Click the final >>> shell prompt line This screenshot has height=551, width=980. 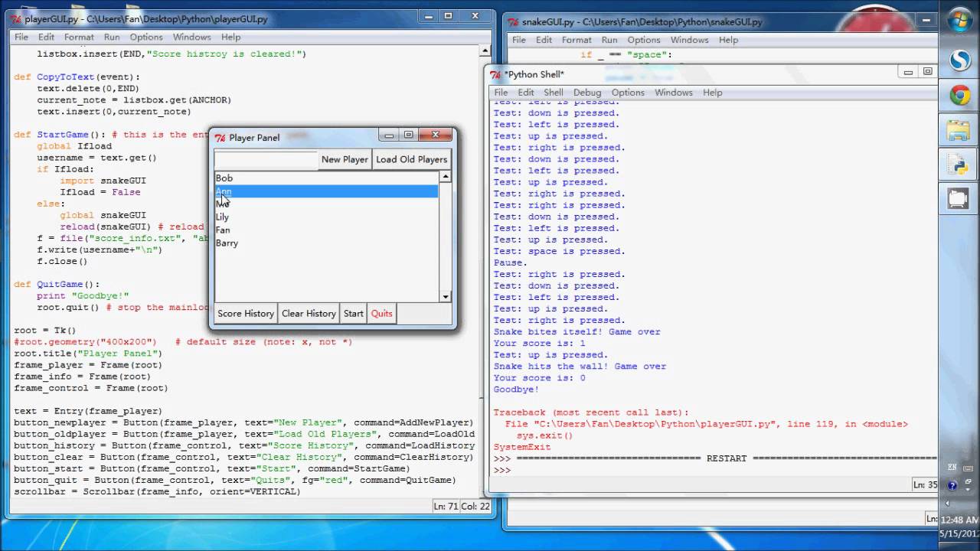pos(502,470)
